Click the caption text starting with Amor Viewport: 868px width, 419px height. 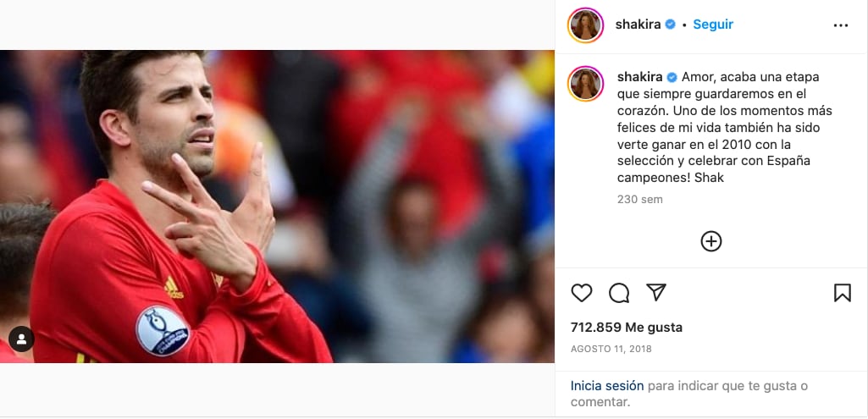(725, 127)
